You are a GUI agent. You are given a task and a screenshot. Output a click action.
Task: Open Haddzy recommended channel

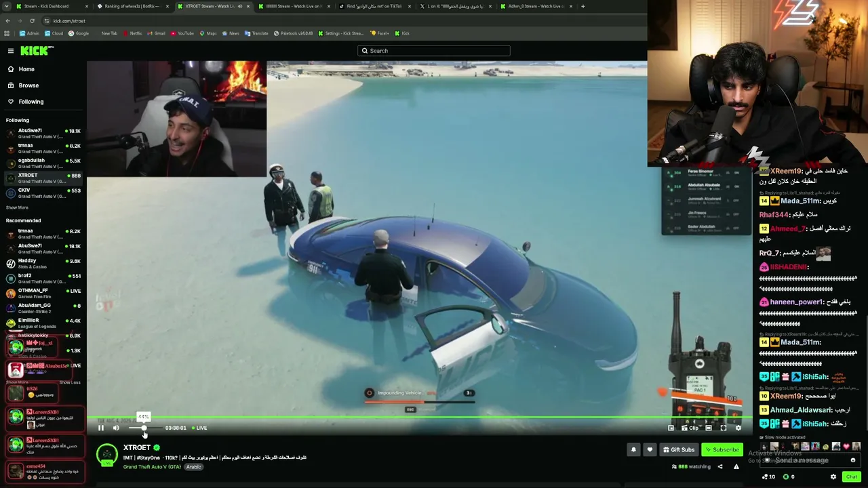(x=43, y=264)
